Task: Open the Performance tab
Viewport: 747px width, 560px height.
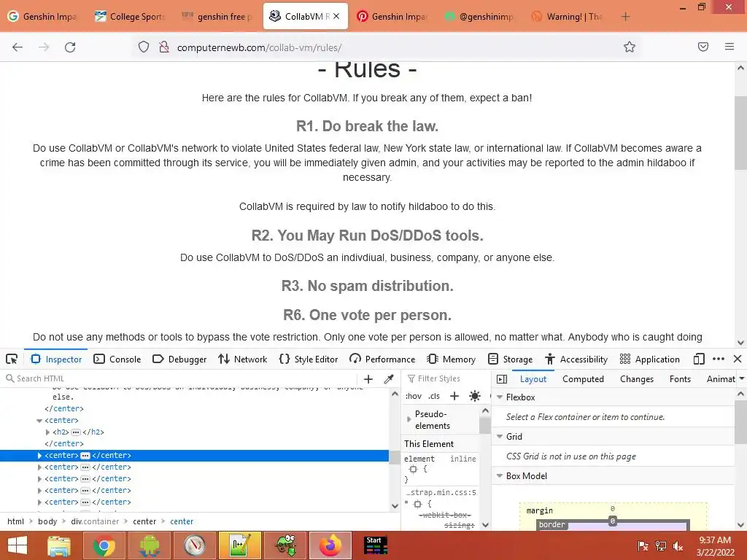Action: (x=382, y=359)
